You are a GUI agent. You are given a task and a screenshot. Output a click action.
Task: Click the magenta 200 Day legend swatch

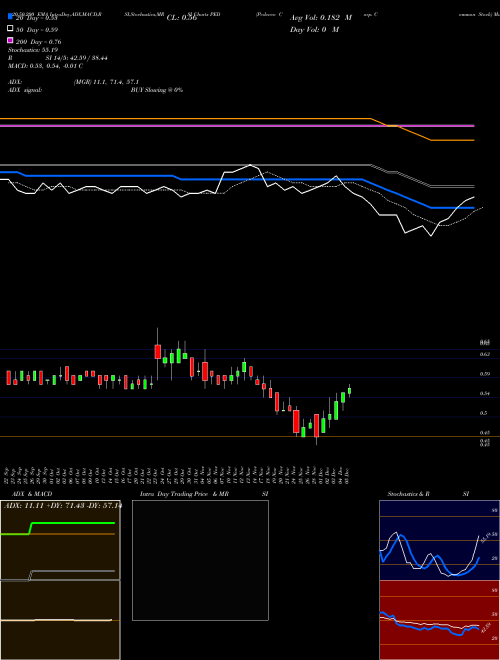coord(10,40)
